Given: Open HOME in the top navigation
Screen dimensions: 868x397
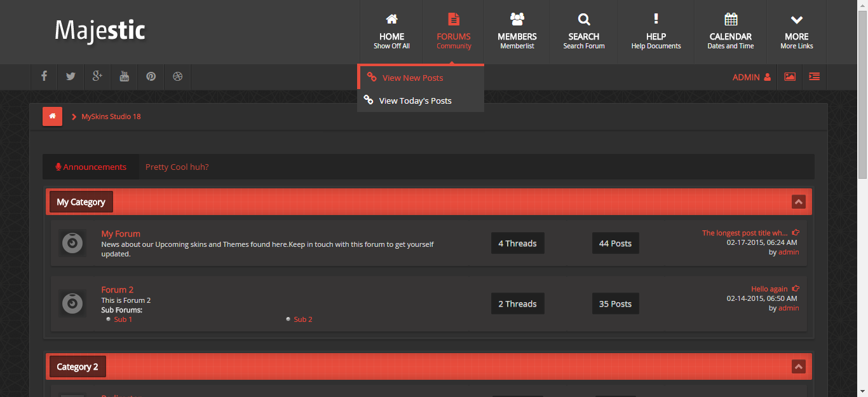Looking at the screenshot, I should [391, 32].
